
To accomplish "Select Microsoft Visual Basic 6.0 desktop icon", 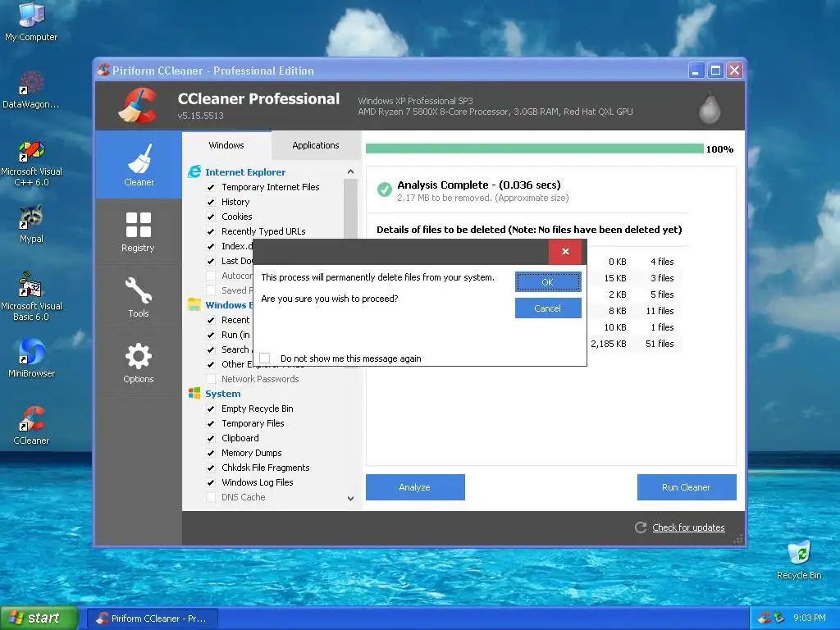I will pos(31,295).
